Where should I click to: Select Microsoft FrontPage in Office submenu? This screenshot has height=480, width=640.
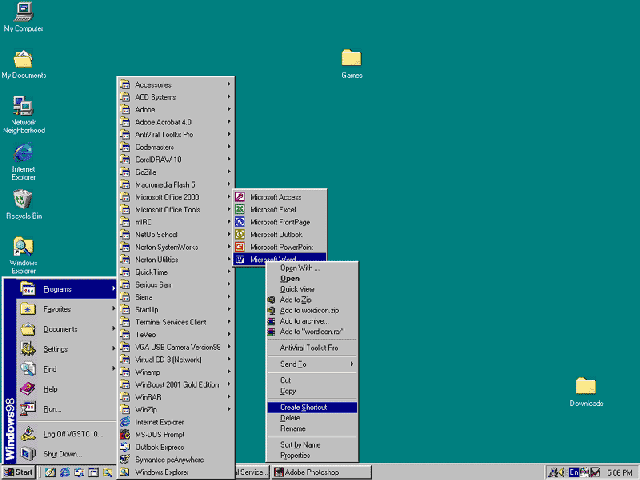(x=280, y=222)
